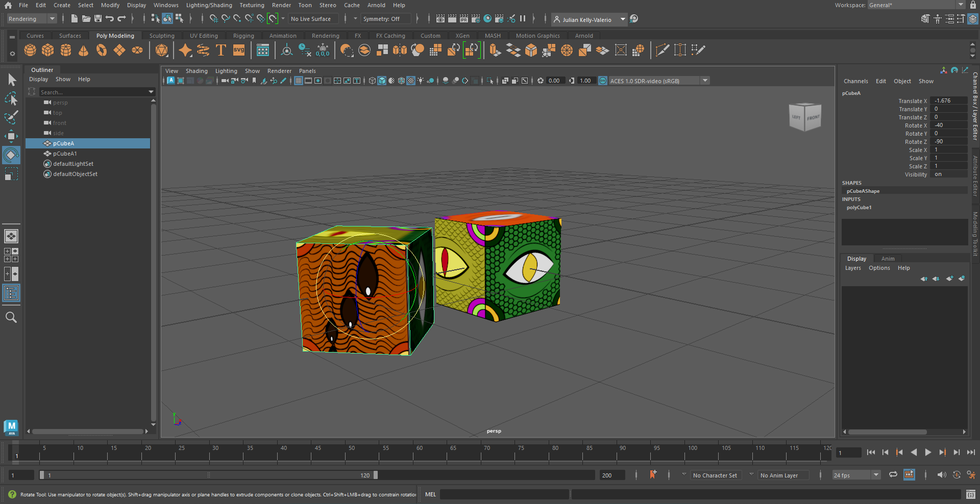Expand the ACES 1.0 SDR-video color dropdown
This screenshot has width=980, height=504.
point(705,81)
